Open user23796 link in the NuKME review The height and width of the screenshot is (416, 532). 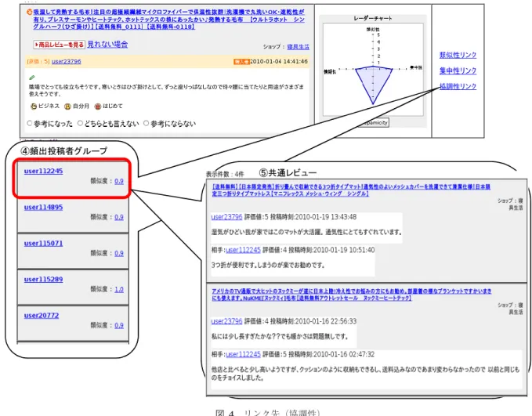pos(226,321)
